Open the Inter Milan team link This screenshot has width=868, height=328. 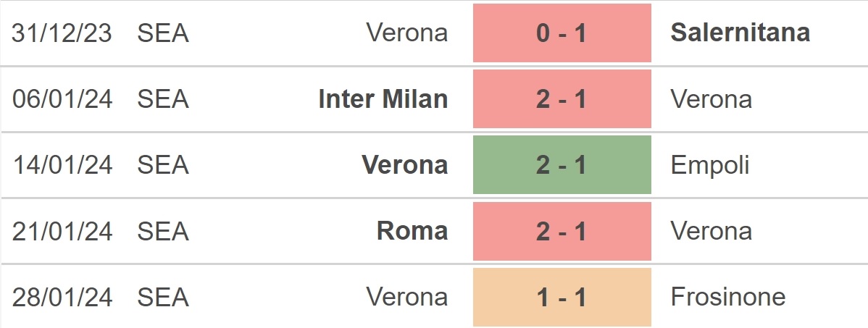383,99
